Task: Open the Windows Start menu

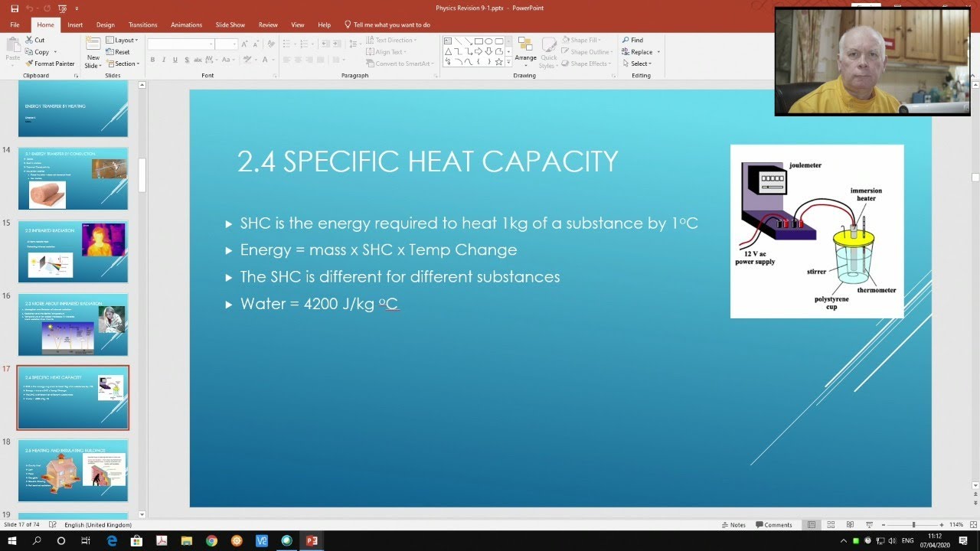Action: pyautogui.click(x=13, y=540)
